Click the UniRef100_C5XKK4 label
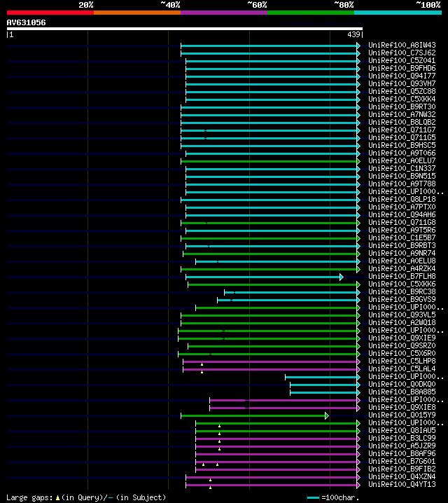448x503 pixels. click(402, 99)
